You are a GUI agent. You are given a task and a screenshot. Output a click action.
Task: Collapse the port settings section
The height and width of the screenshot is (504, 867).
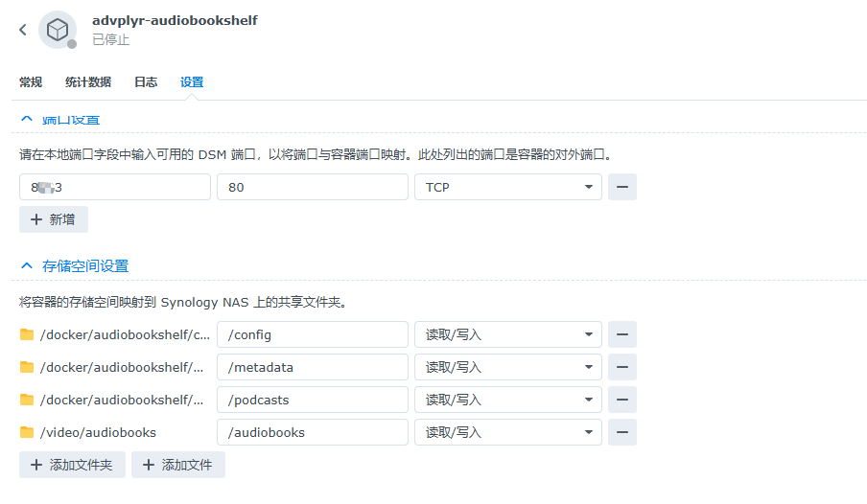coord(27,119)
